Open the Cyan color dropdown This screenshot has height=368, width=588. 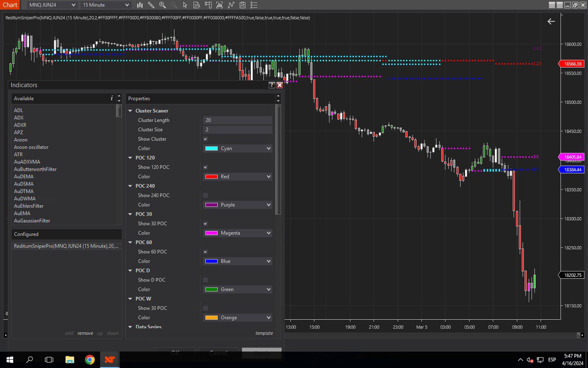(x=237, y=149)
